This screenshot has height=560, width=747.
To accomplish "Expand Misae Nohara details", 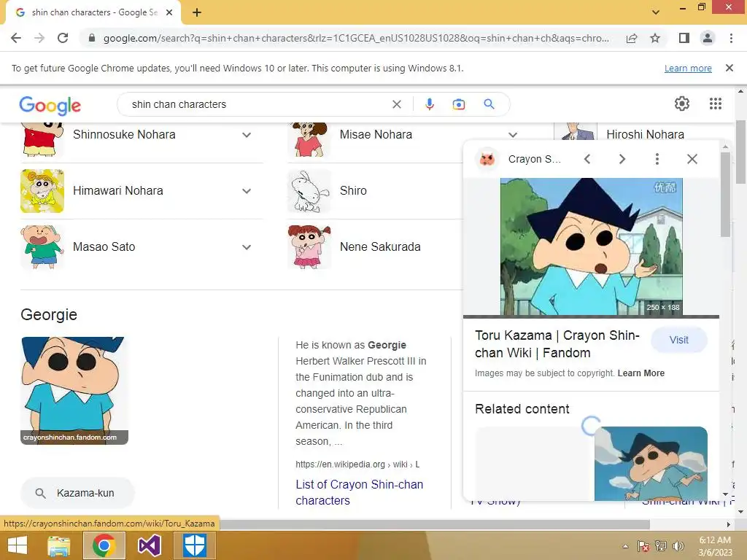I will (x=513, y=135).
